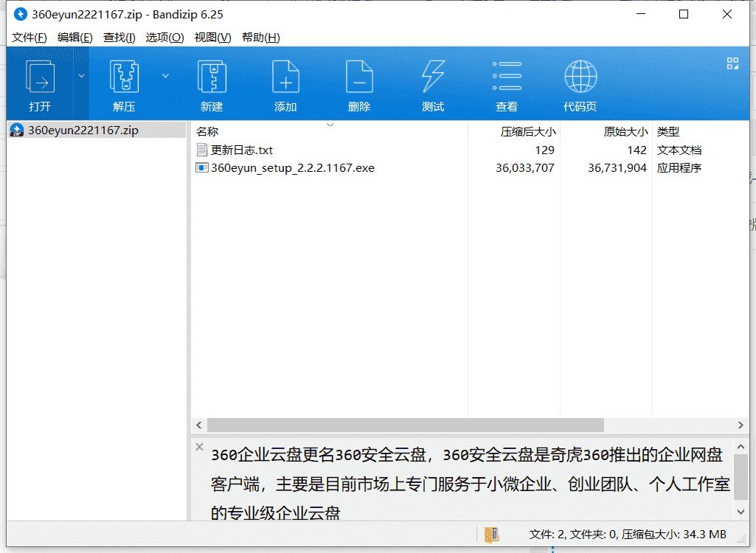Viewport: 756px width, 553px height.
Task: Open the 选项(O) menu
Action: click(164, 38)
